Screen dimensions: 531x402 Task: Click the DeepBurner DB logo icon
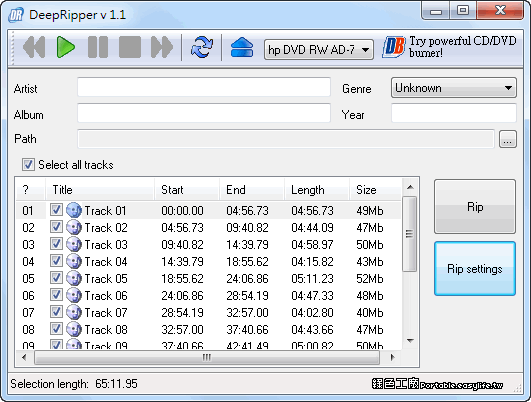pos(394,47)
